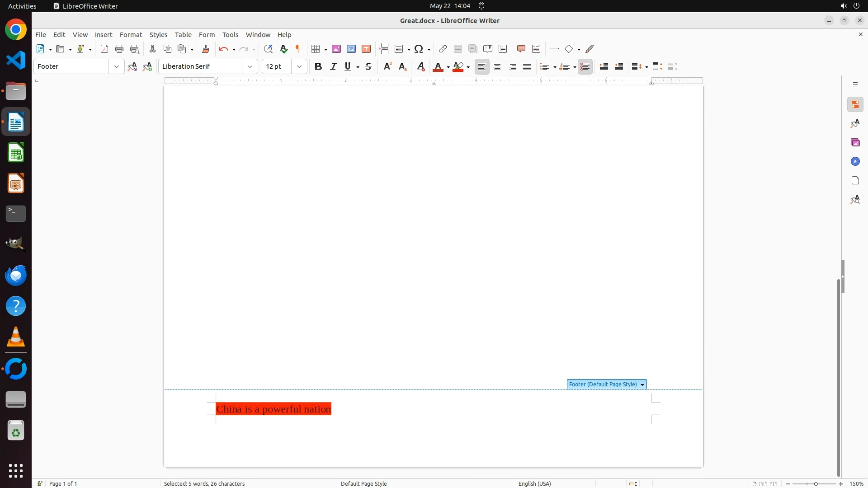Open Find & Replace tool
This screenshot has width=868, height=488.
(268, 49)
